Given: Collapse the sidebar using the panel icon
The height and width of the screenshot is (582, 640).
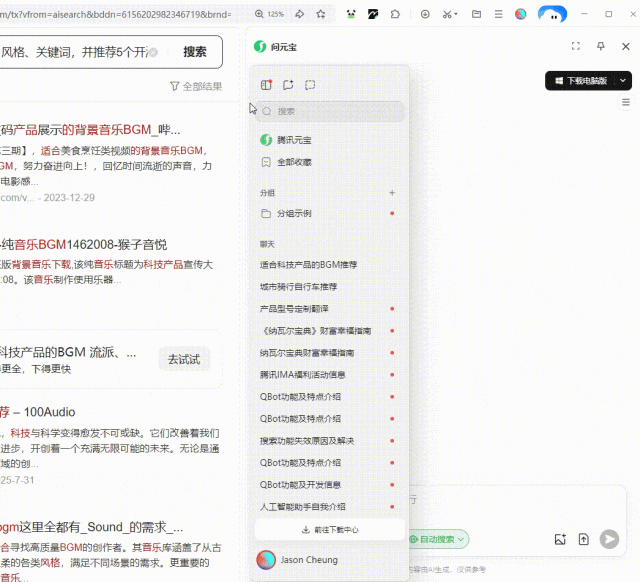Looking at the screenshot, I should pos(266,86).
